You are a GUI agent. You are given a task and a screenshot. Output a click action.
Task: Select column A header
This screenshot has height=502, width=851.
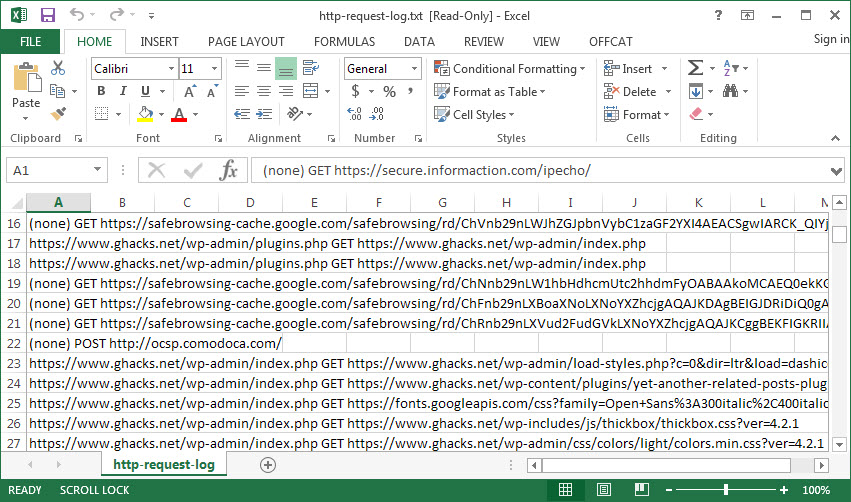point(58,203)
